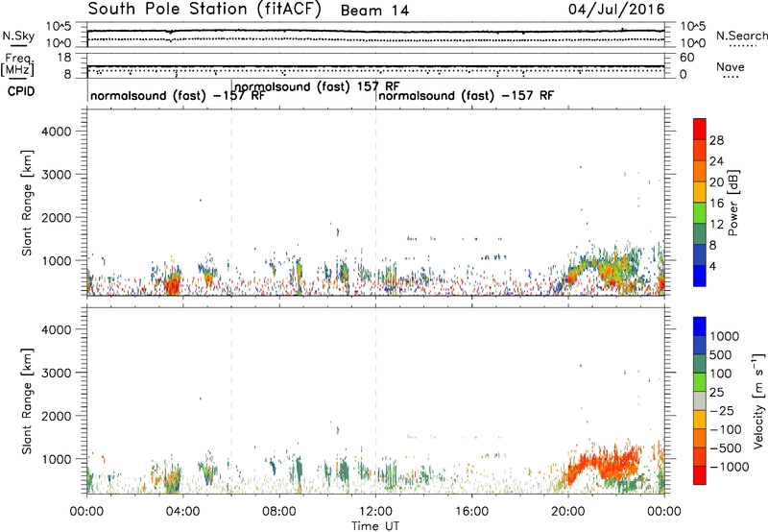768x532 pixels.
Task: Click the '08:00' time axis tick label
Action: click(x=279, y=511)
